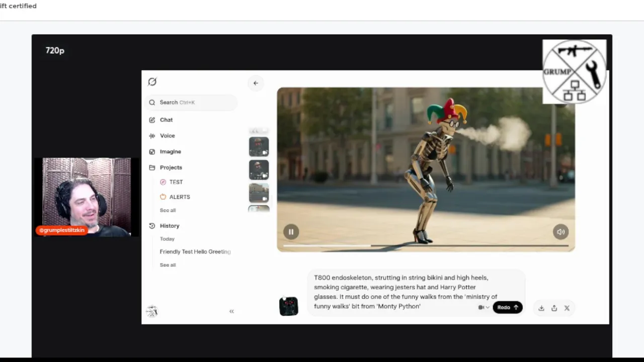Viewport: 644px width, 362px height.
Task: Click the Chat pencil icon
Action: tap(152, 120)
